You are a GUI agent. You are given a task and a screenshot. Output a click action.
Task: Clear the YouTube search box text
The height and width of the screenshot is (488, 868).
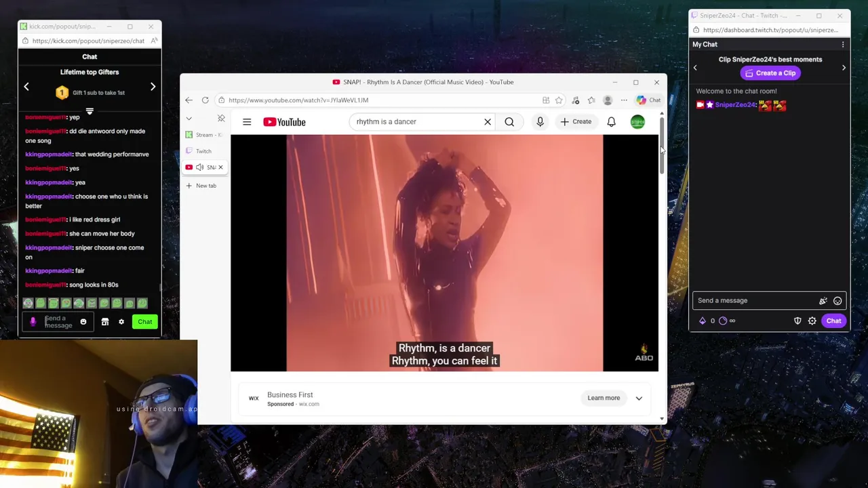tap(487, 122)
